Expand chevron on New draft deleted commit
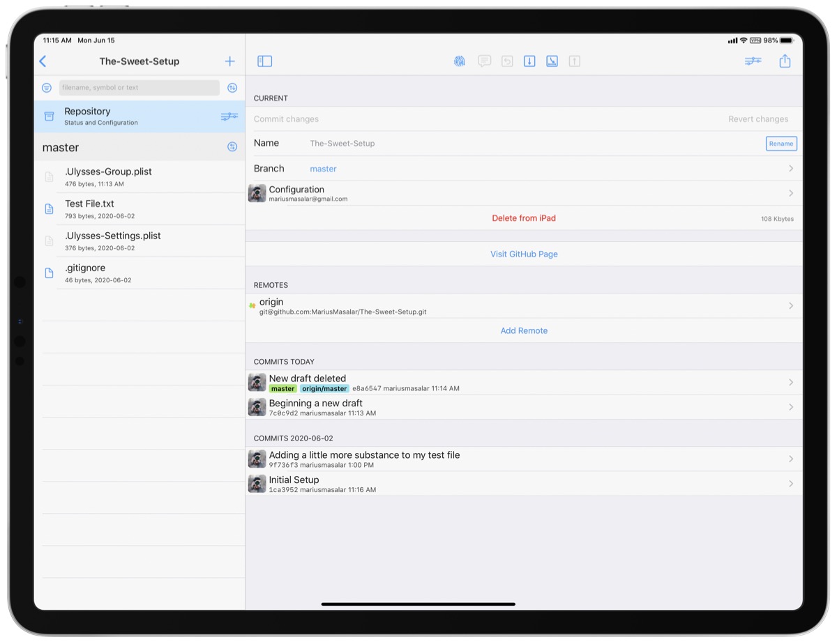 click(791, 382)
